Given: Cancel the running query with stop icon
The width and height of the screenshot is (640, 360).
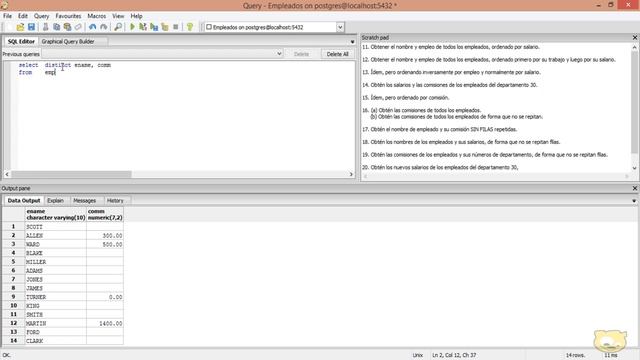Looking at the screenshot, I should (176, 27).
